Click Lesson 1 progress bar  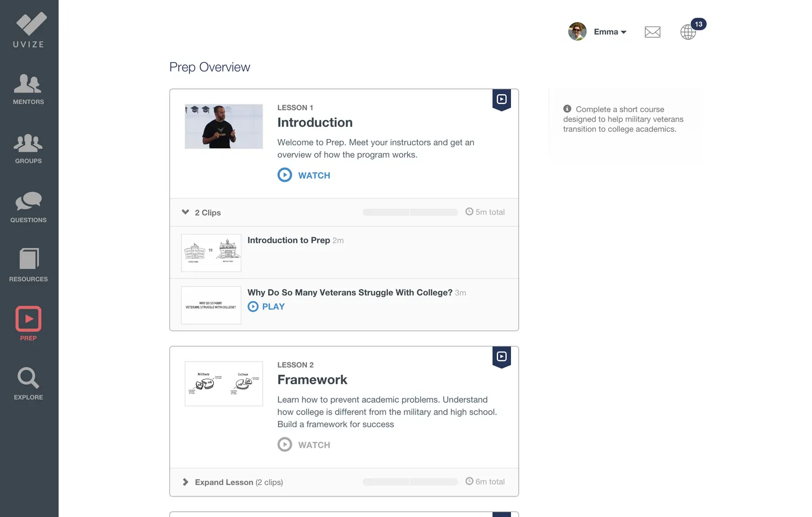coord(410,212)
